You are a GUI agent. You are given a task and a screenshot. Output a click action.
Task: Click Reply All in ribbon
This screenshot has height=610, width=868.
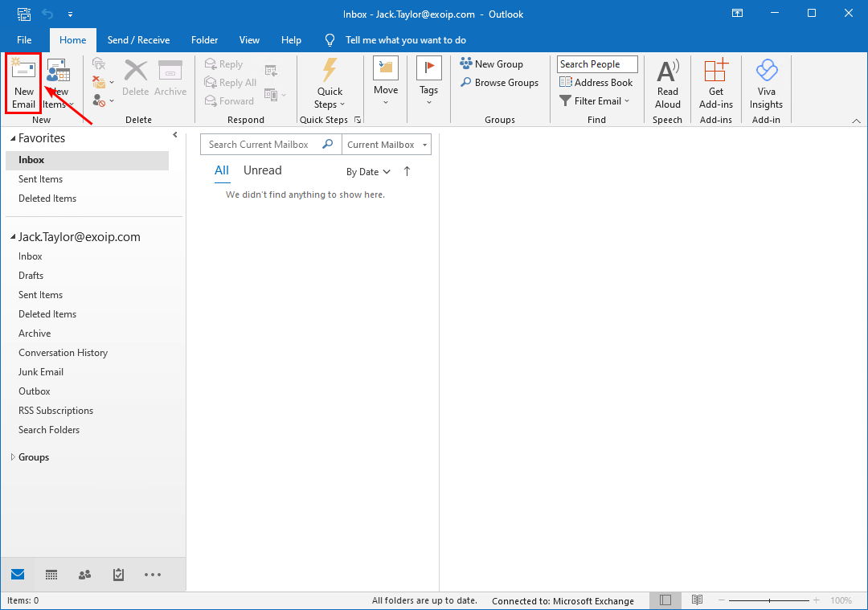(231, 83)
